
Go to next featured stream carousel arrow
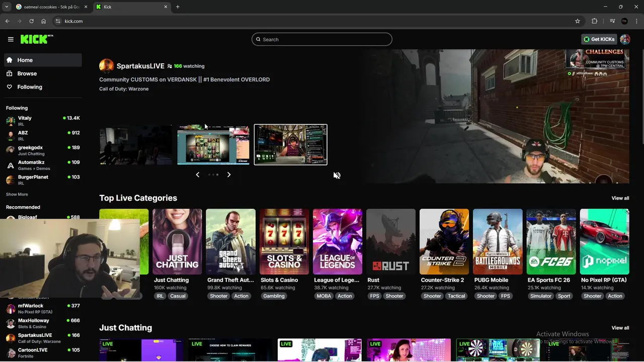click(x=229, y=174)
